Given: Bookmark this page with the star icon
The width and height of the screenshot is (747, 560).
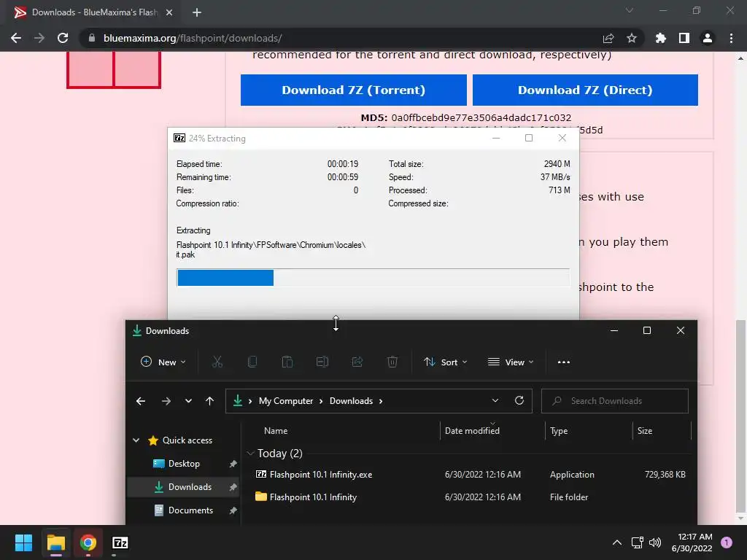Looking at the screenshot, I should [x=632, y=38].
